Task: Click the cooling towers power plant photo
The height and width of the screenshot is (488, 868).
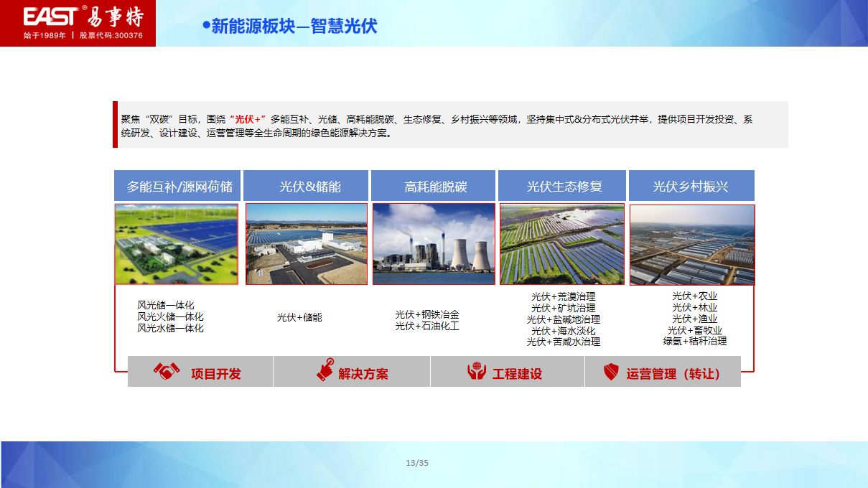Action: [434, 244]
